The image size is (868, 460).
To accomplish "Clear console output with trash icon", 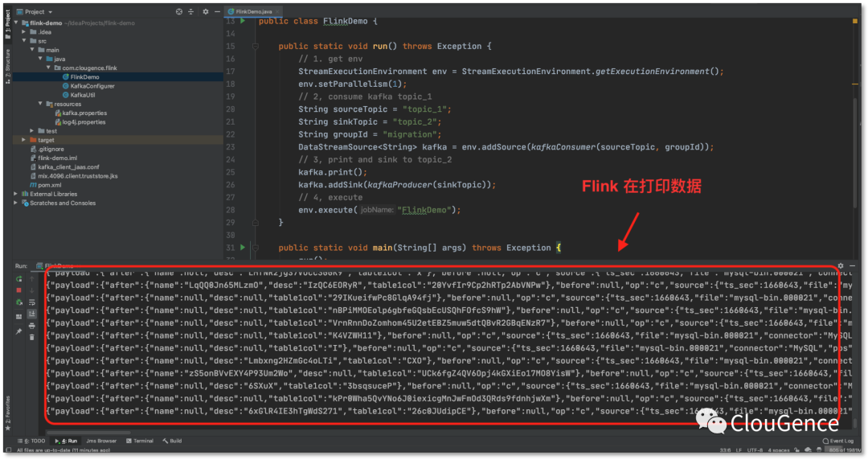I will tap(32, 337).
